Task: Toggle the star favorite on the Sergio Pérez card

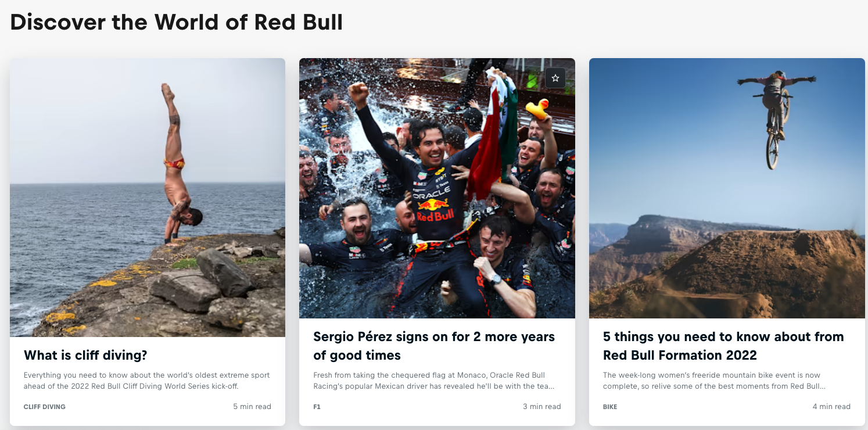Action: coord(555,78)
